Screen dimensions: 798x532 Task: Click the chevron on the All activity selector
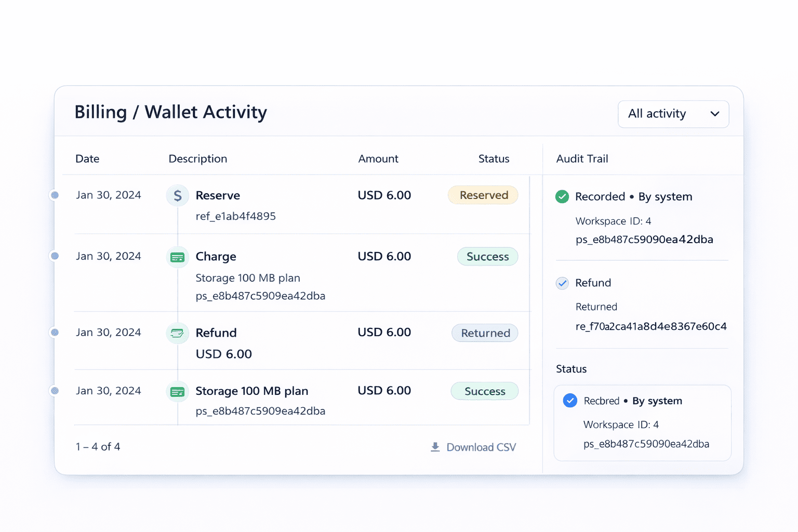click(714, 114)
